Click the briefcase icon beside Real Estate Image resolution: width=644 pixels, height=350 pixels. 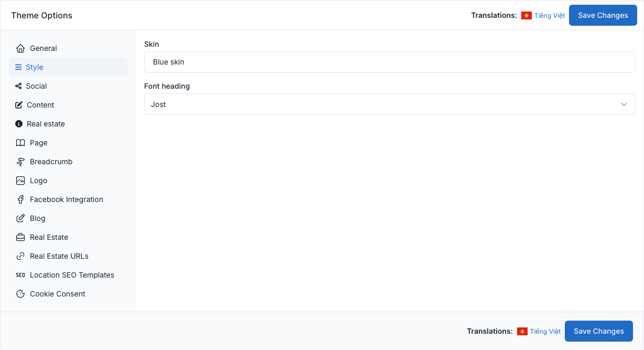coord(20,237)
